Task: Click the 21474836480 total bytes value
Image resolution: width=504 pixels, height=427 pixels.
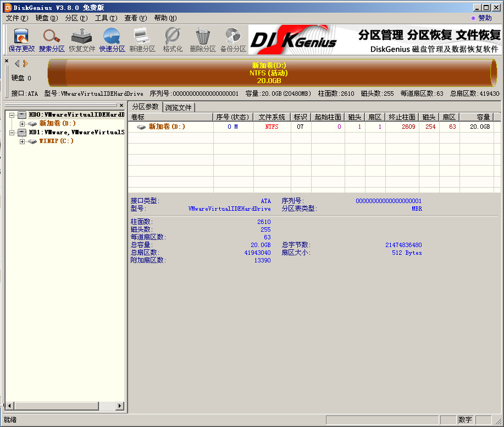Action: point(404,245)
